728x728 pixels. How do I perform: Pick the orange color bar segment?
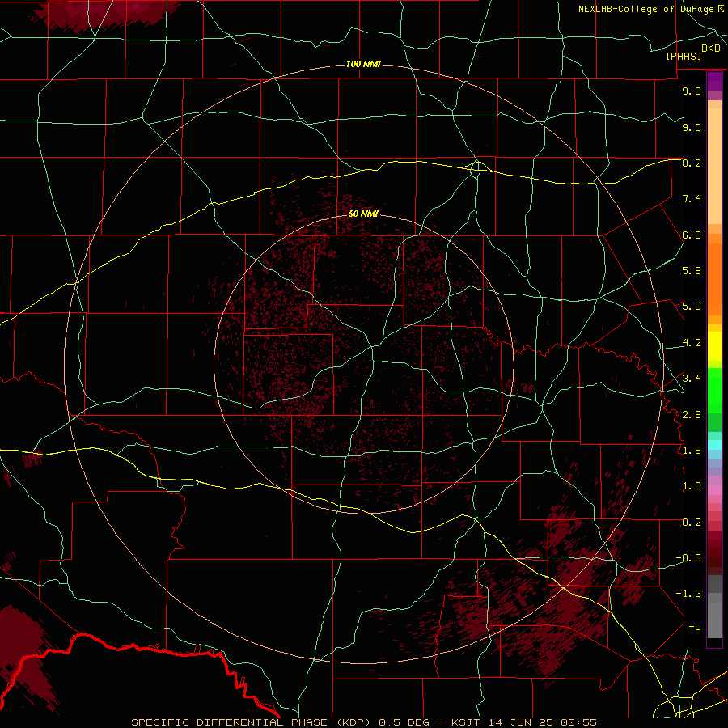[714, 279]
